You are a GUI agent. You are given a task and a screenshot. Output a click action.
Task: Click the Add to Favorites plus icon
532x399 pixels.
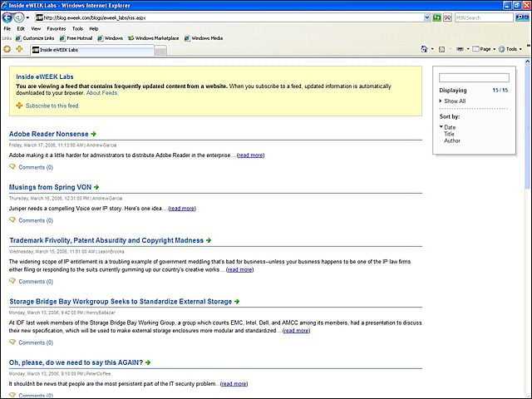point(19,49)
